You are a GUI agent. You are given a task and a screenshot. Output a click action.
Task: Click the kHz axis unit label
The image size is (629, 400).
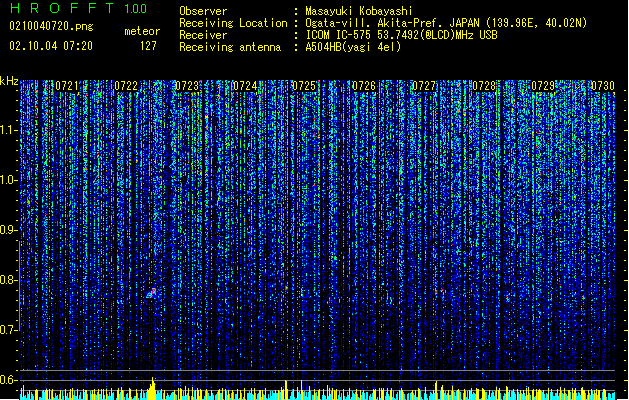pos(9,81)
